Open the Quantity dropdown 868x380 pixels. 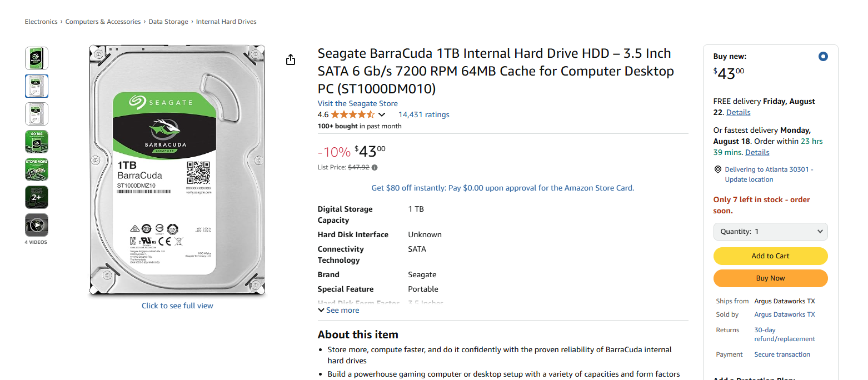pos(770,232)
